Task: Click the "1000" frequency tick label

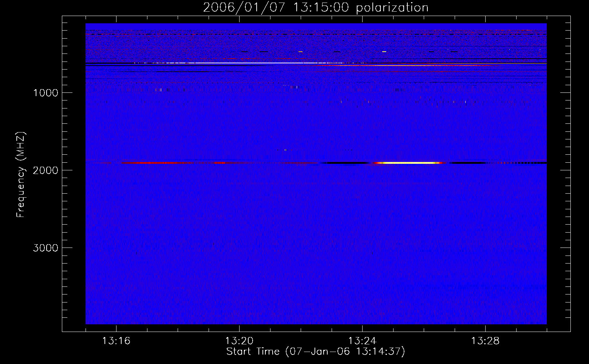Action: 46,93
